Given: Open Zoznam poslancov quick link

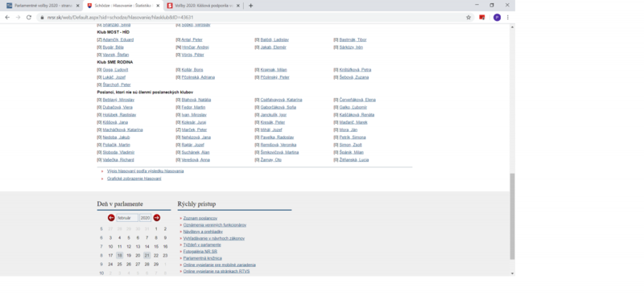Looking at the screenshot, I should pos(200,218).
